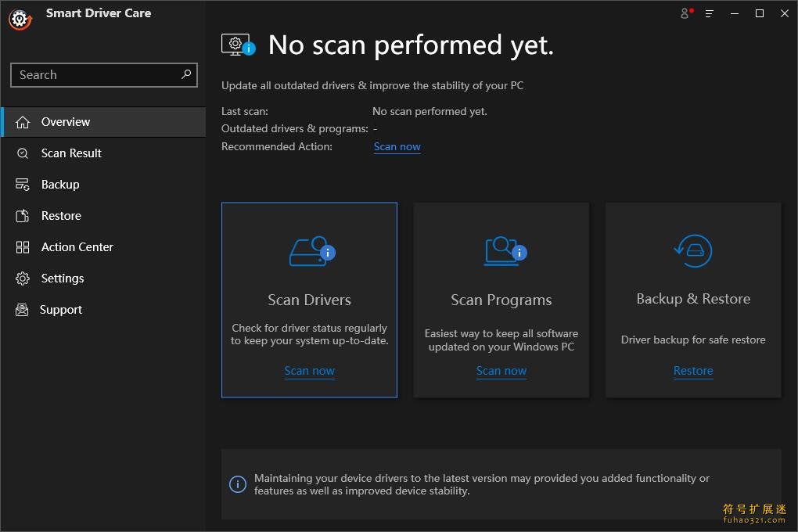798x532 pixels.
Task: Click the Support envelope icon
Action: click(x=22, y=310)
